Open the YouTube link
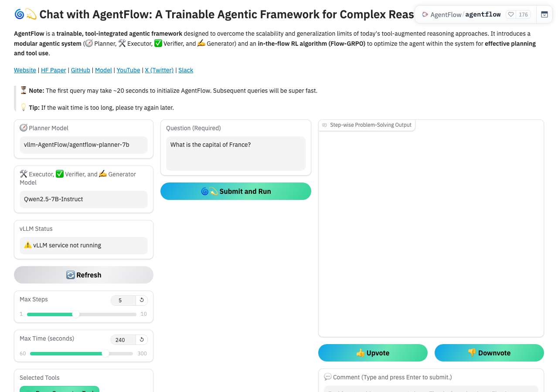Image resolution: width=558 pixels, height=392 pixels. coord(129,70)
